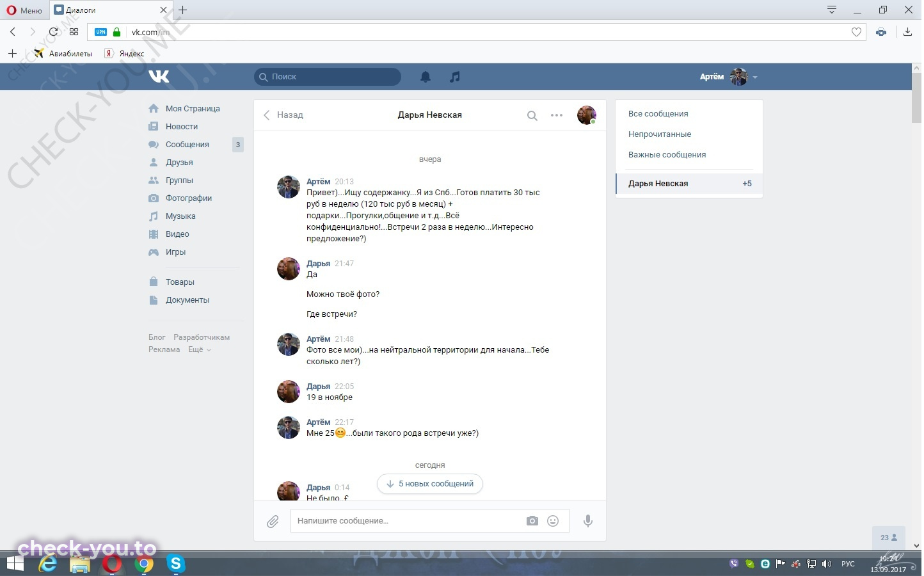Open Фотографии in the left menu
924x576 pixels.
click(x=189, y=198)
